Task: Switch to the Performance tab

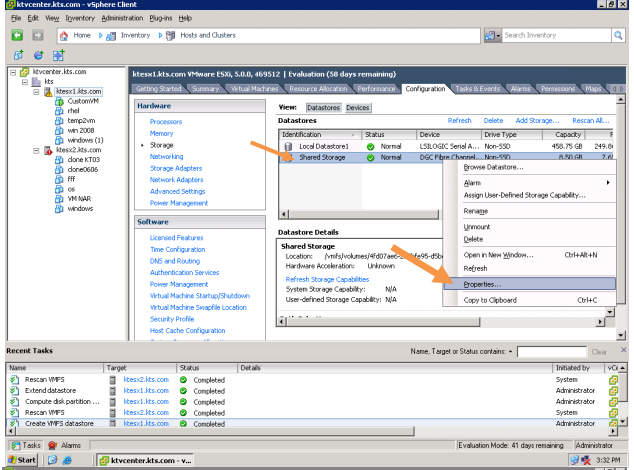Action: (x=376, y=89)
